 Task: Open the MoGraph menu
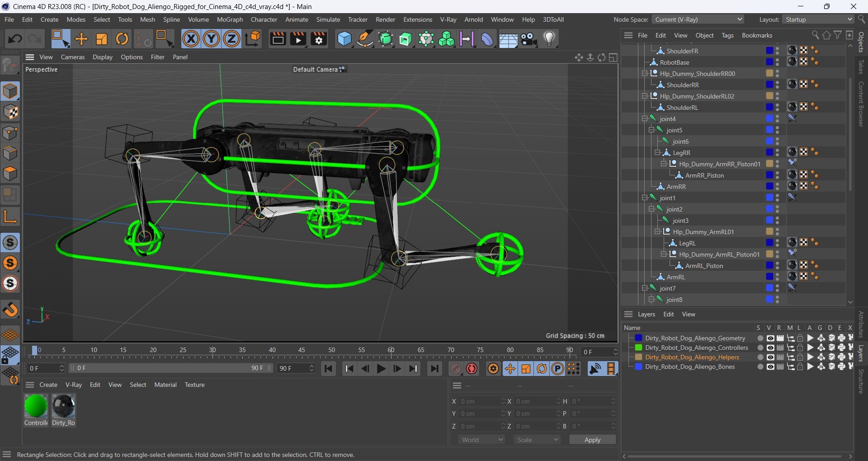pyautogui.click(x=230, y=19)
